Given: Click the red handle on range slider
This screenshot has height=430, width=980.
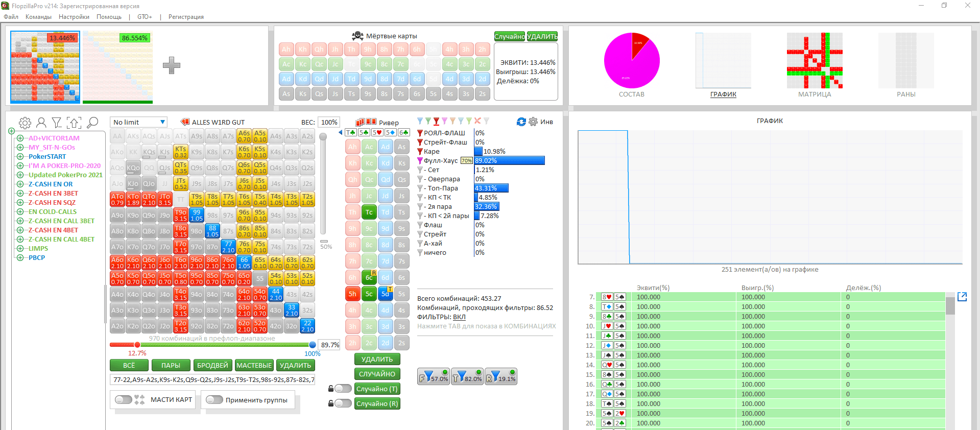Looking at the screenshot, I should point(137,345).
